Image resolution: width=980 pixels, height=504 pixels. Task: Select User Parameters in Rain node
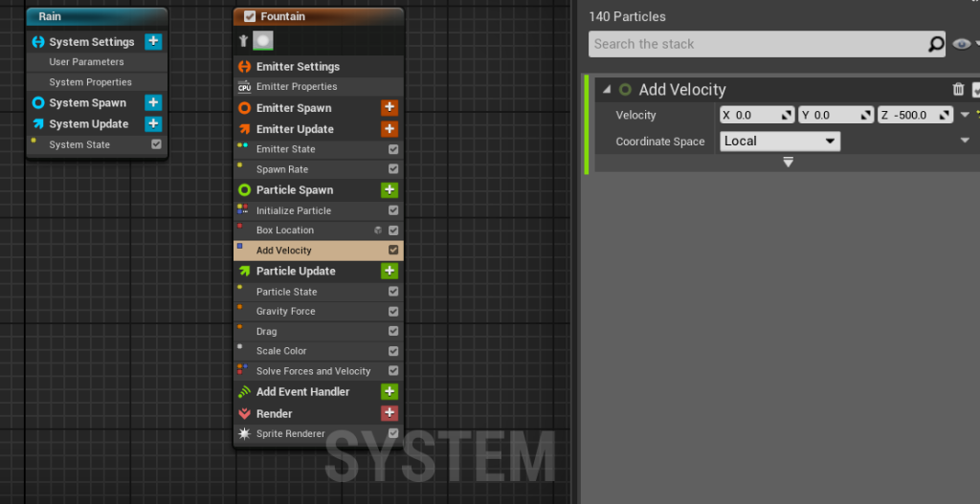tap(86, 62)
